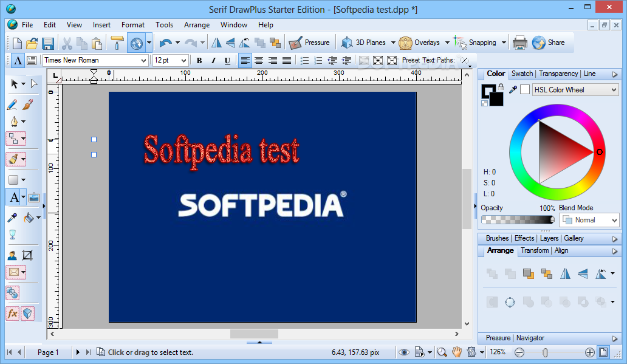
Task: Select the Transparency glass tool
Action: (x=12, y=235)
